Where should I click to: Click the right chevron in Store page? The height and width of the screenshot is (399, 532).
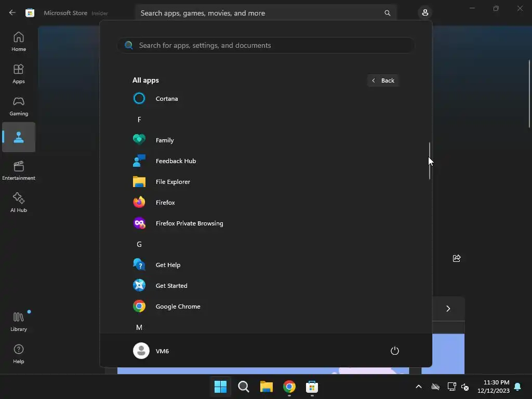(448, 309)
